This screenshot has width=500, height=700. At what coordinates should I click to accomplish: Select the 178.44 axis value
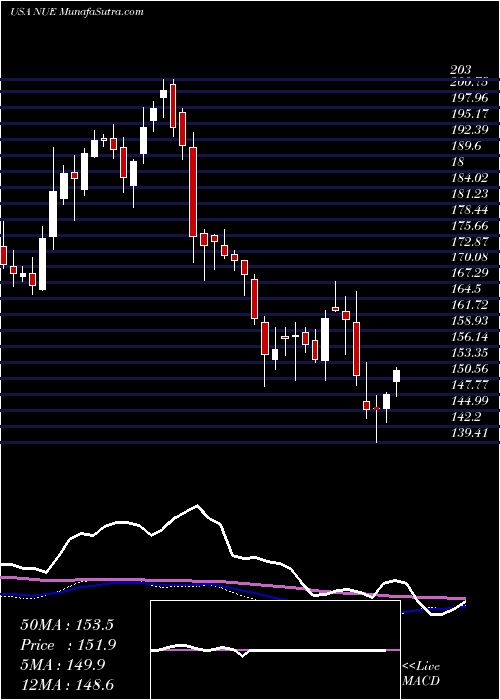click(469, 210)
